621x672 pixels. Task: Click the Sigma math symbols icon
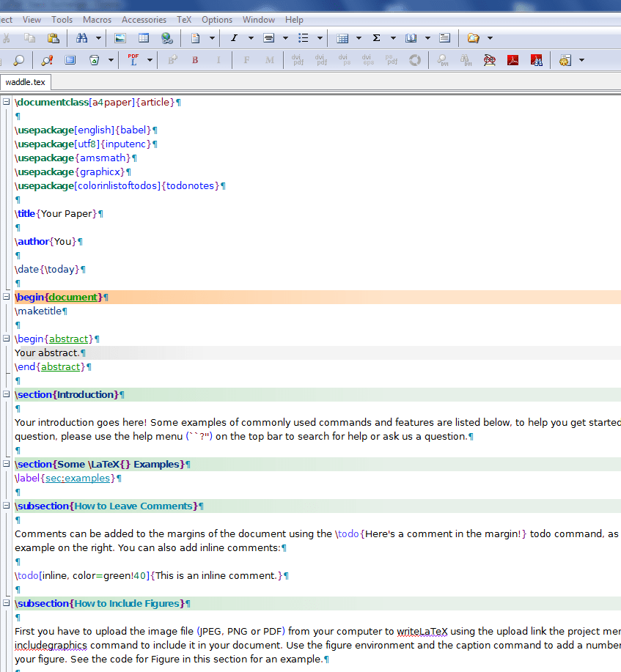(377, 38)
